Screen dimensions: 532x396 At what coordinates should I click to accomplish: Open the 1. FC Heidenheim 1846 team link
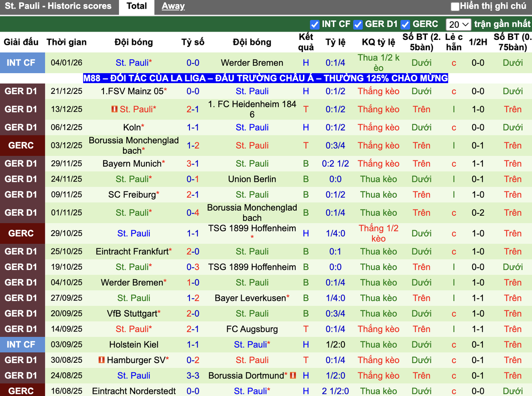pos(252,109)
